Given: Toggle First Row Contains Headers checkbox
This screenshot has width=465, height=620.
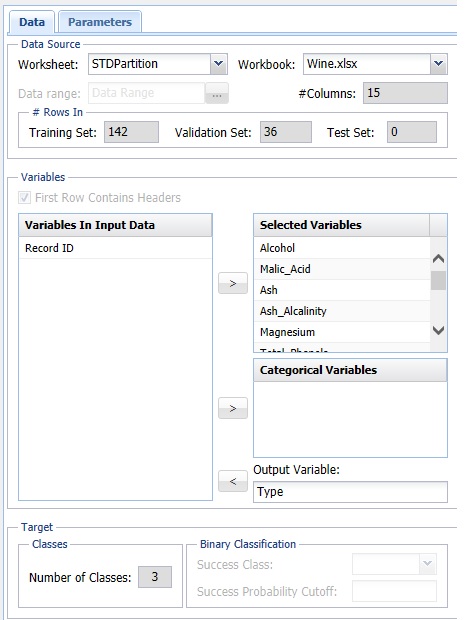Looking at the screenshot, I should (x=25, y=198).
